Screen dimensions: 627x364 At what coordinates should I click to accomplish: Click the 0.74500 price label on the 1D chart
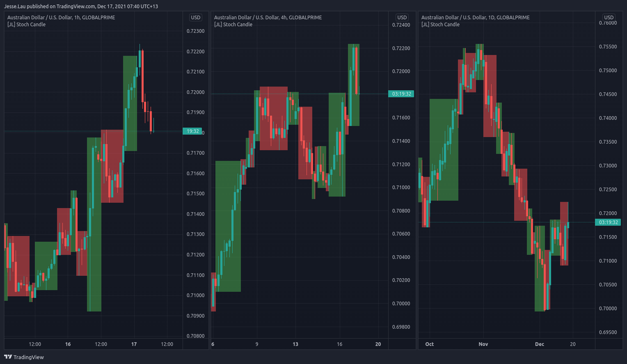click(608, 94)
